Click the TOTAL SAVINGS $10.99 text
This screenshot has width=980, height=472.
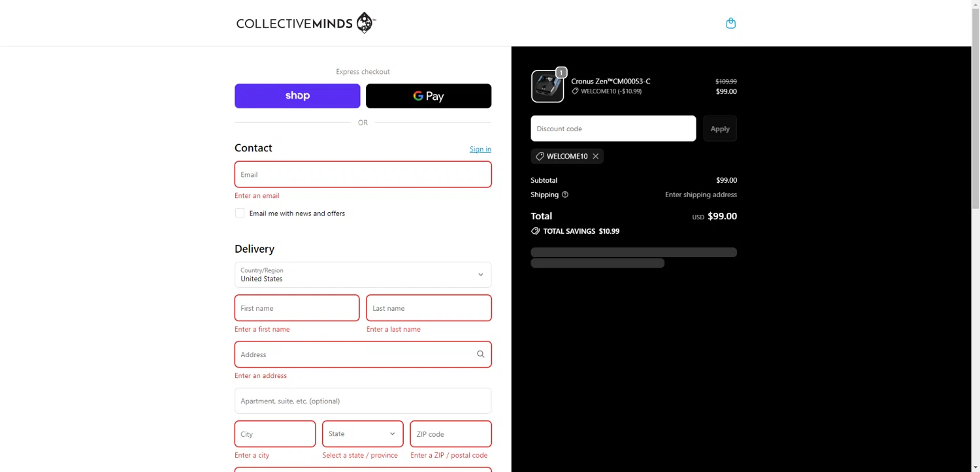581,231
